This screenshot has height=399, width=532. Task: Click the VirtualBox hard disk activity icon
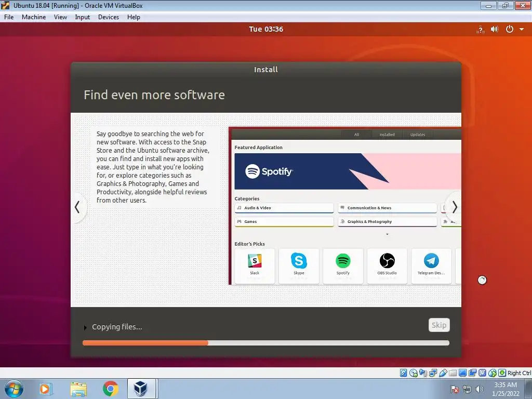coord(403,373)
